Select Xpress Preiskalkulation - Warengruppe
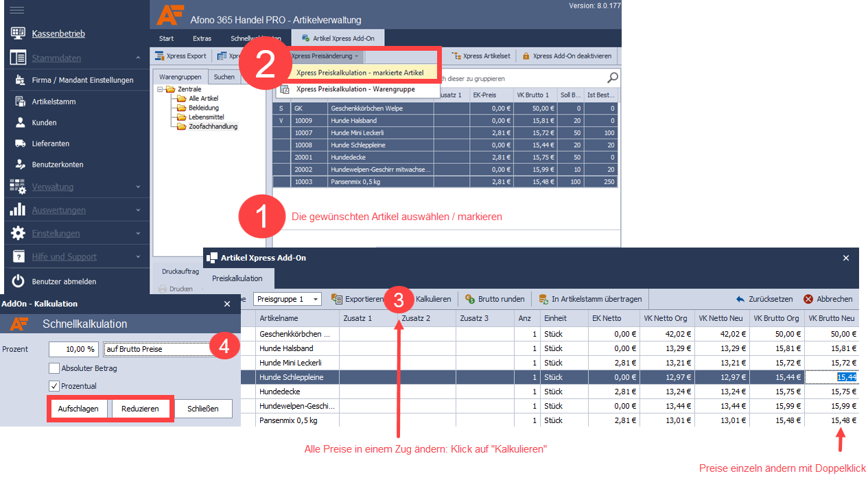 (x=355, y=89)
